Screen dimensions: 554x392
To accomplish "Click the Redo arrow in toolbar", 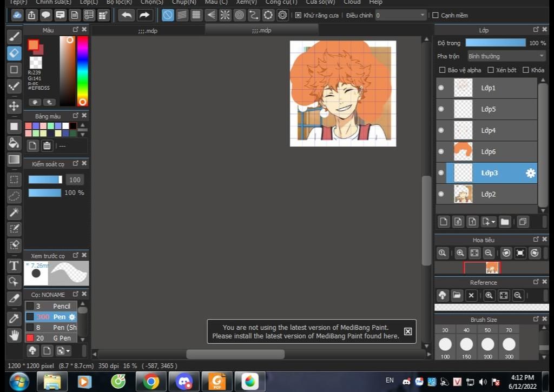I will 144,15.
